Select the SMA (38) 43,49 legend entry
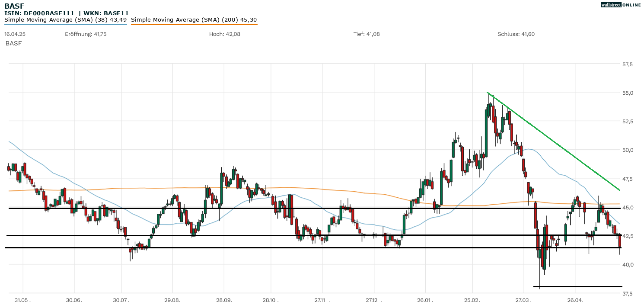Image resolution: width=644 pixels, height=302 pixels. pyautogui.click(x=66, y=19)
